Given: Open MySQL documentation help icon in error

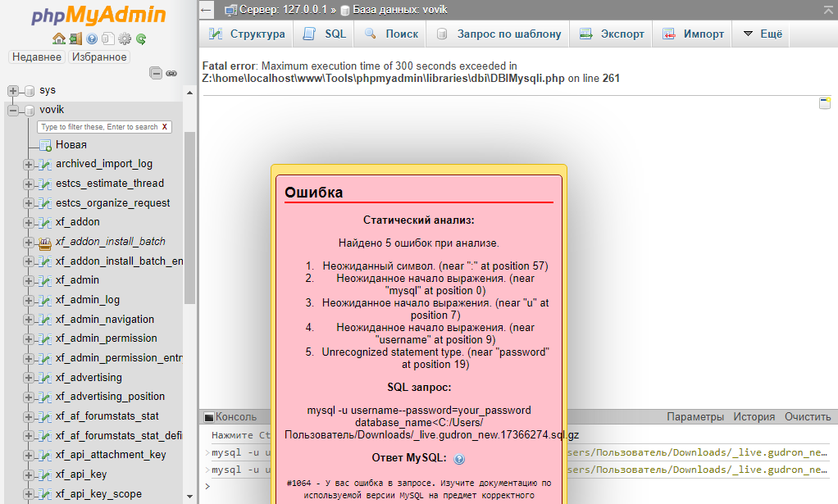Looking at the screenshot, I should [x=459, y=459].
